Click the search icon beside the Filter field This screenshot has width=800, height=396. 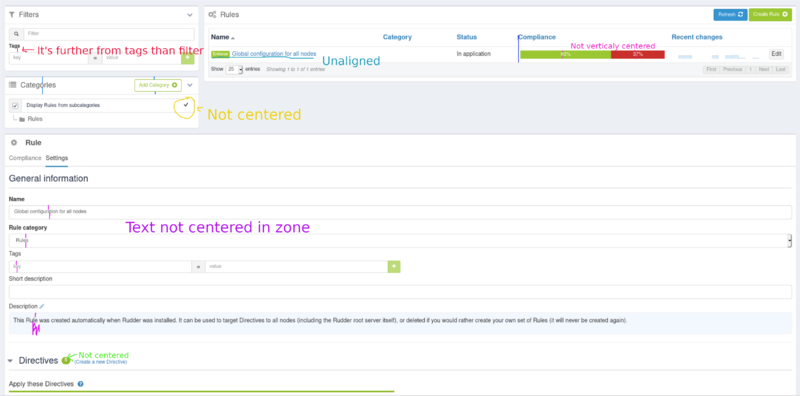[x=16, y=34]
